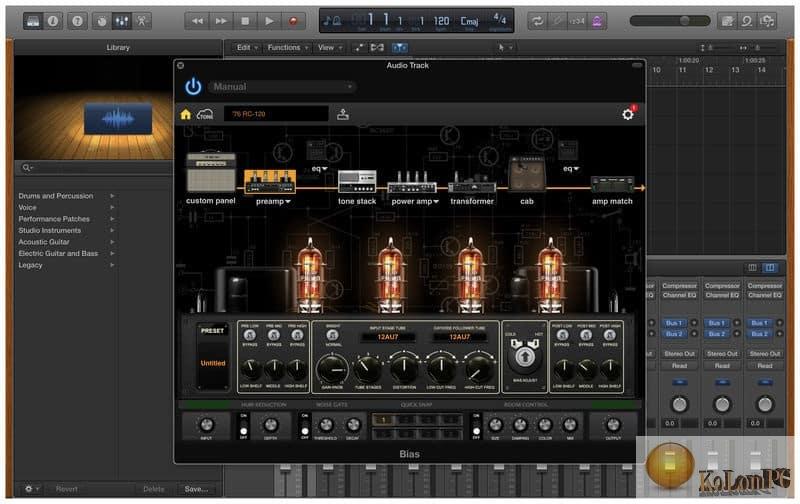800x504 pixels.
Task: Select Voice in Library list
Action: [x=28, y=208]
